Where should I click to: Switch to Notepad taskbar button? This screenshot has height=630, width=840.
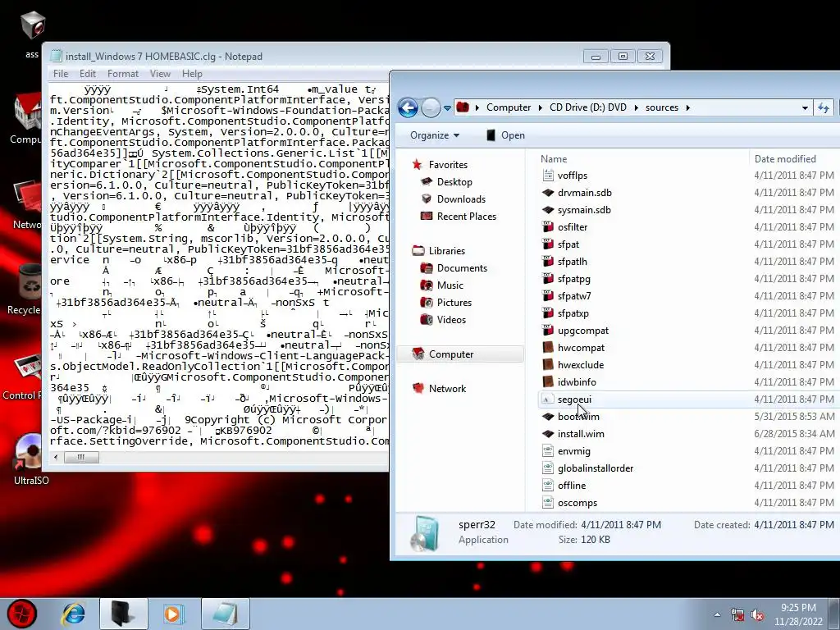tap(225, 614)
